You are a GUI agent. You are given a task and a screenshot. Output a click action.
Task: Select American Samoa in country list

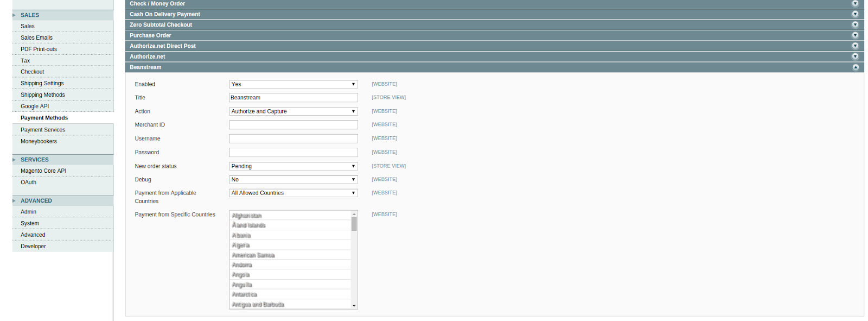[290, 255]
